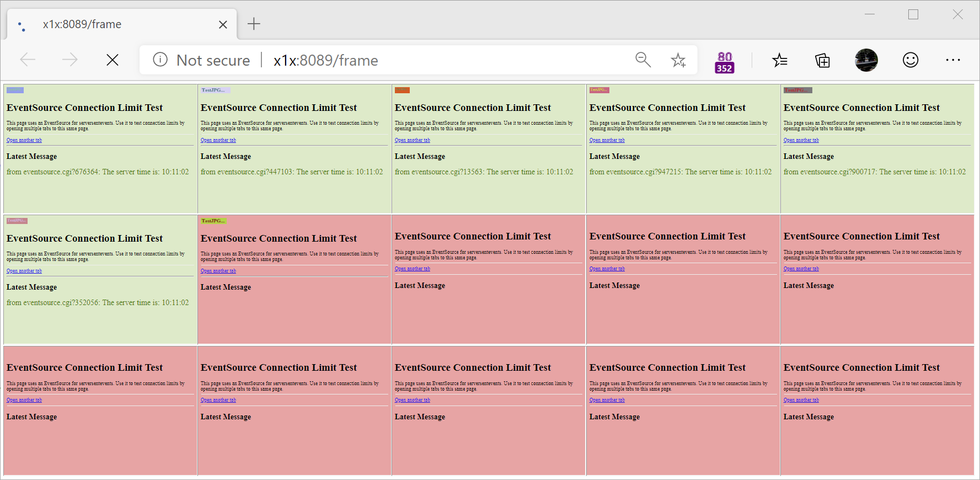
Task: Click "Open another tab" in the eventsource.cgi?352056 frame
Action: tap(24, 271)
